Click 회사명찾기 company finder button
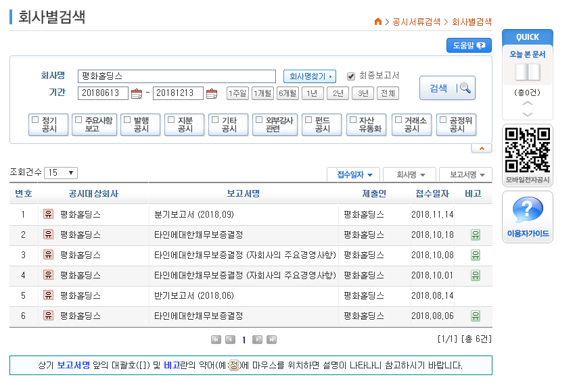577x392 pixels. tap(310, 76)
